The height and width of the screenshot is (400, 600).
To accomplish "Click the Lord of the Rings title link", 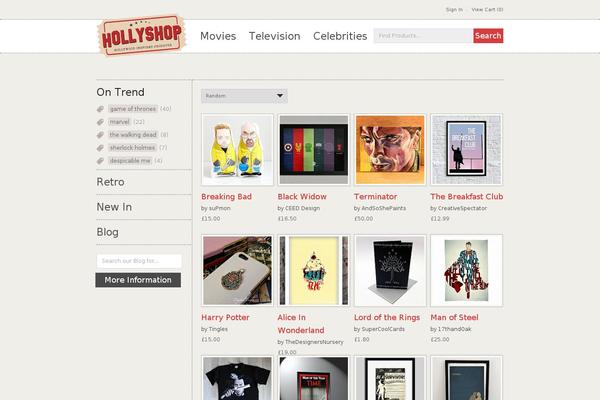I will (x=387, y=317).
